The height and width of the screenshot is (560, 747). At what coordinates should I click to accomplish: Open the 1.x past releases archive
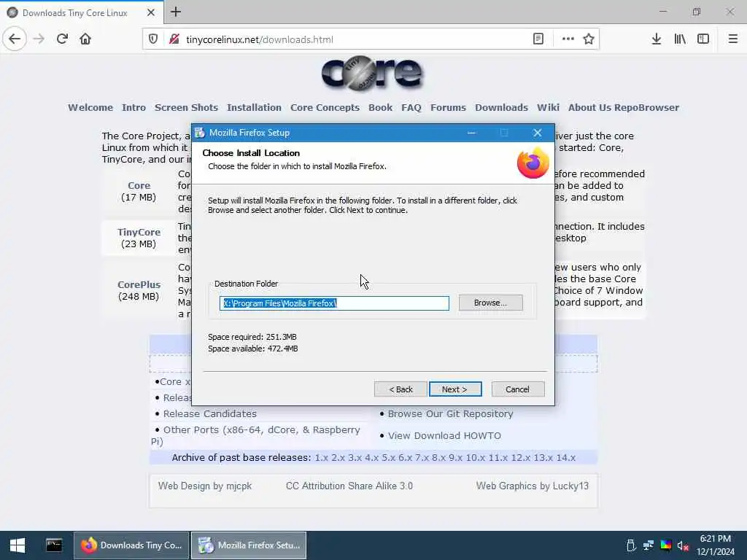(x=322, y=458)
